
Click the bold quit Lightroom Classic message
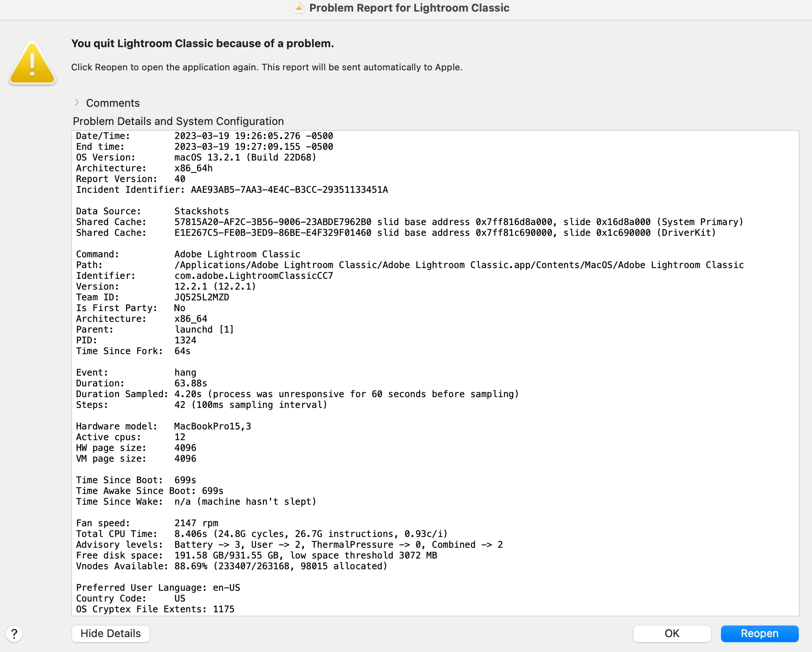click(x=202, y=43)
